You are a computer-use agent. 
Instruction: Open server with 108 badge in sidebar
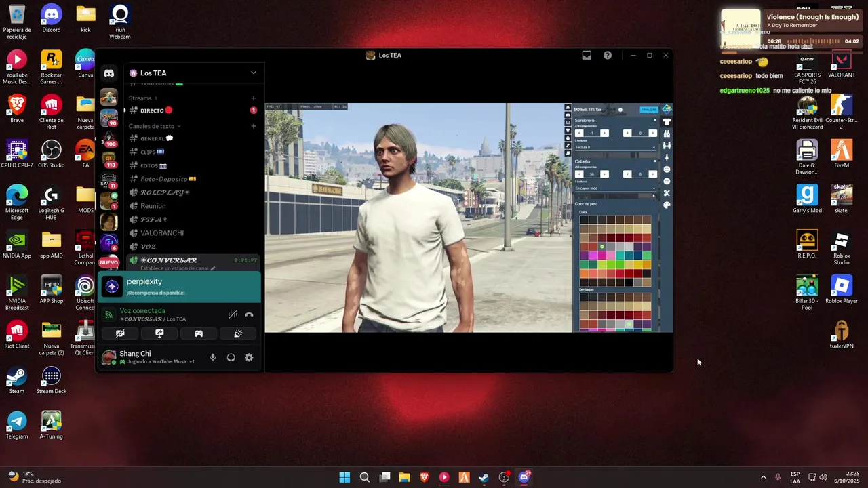[x=108, y=138]
